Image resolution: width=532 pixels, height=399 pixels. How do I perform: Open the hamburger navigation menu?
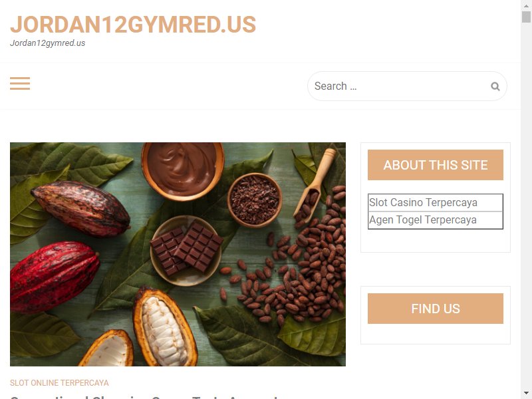click(x=20, y=84)
